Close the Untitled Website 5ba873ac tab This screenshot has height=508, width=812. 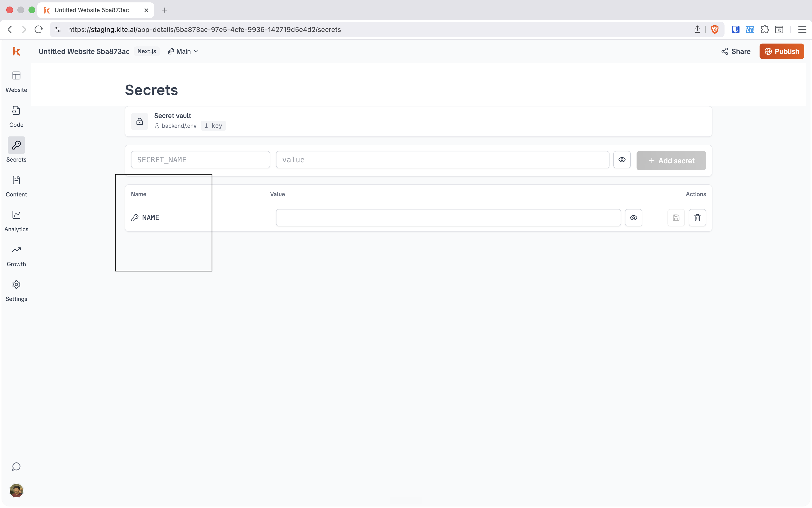tap(146, 10)
